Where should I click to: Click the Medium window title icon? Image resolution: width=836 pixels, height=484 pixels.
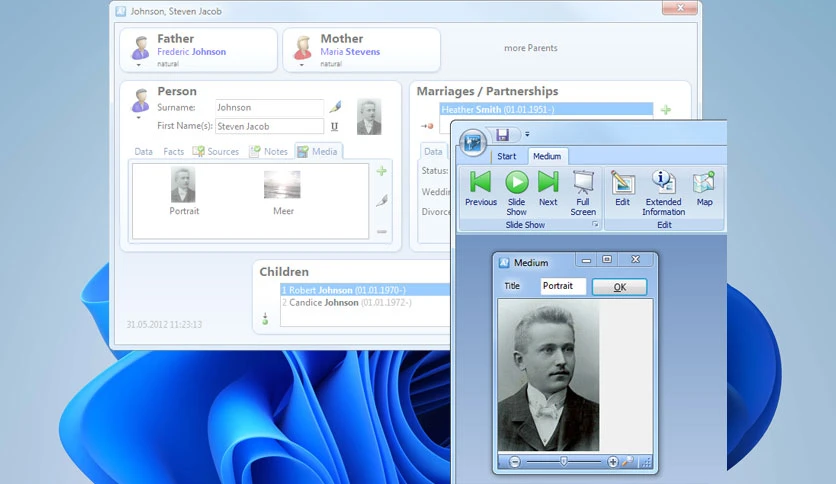pos(504,262)
